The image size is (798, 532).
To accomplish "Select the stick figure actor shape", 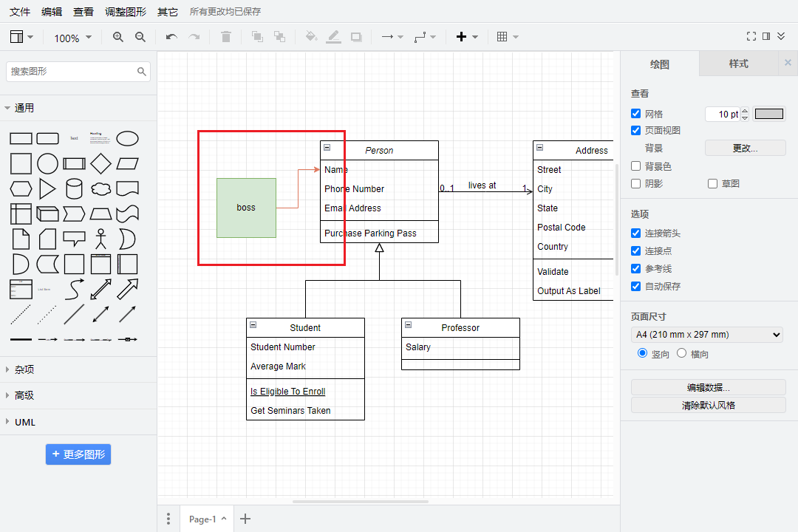I will click(x=100, y=239).
